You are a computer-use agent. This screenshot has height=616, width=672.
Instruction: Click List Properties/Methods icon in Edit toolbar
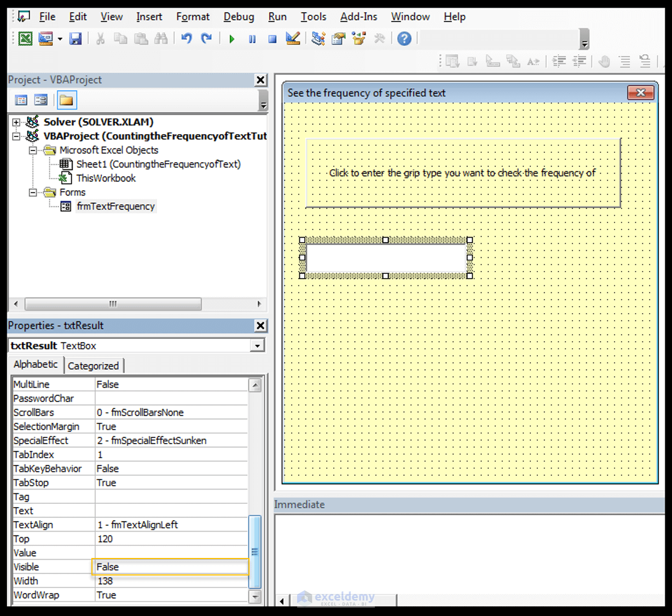coord(452,61)
